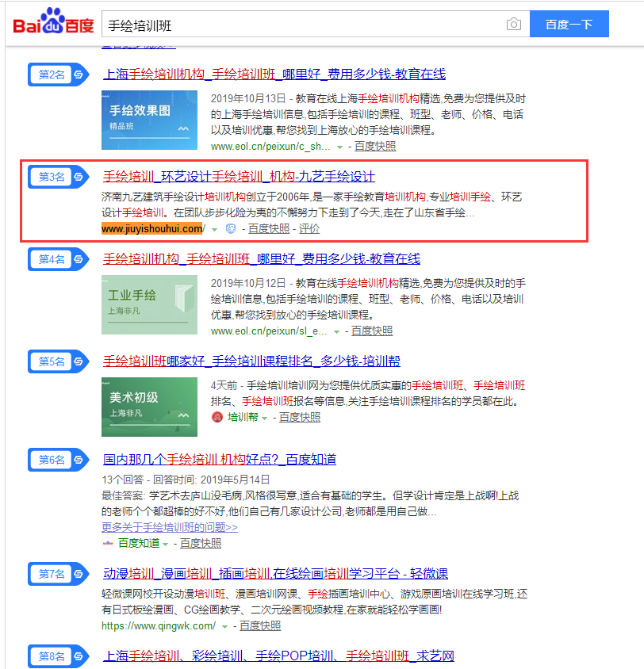Click the 百度知道 source icon
Screen dimensions: 644x669
tap(108, 543)
